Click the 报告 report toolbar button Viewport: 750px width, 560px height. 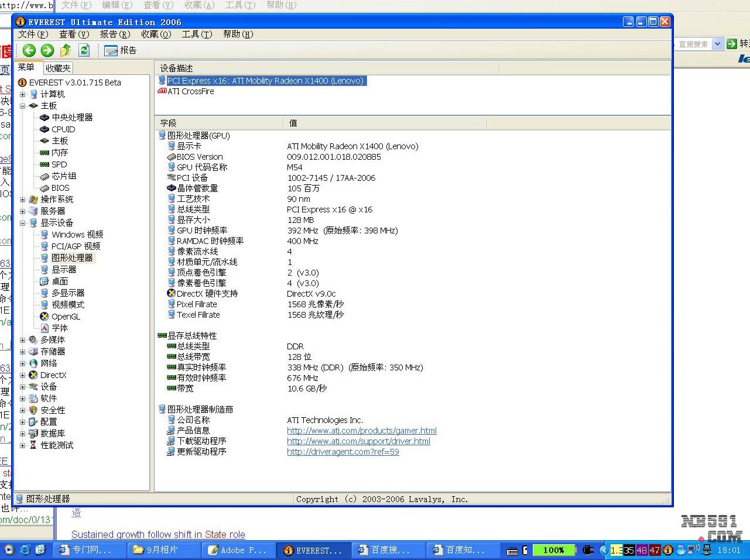pos(120,50)
